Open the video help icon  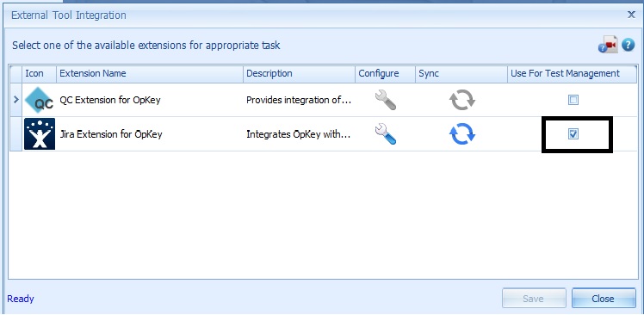tap(608, 45)
